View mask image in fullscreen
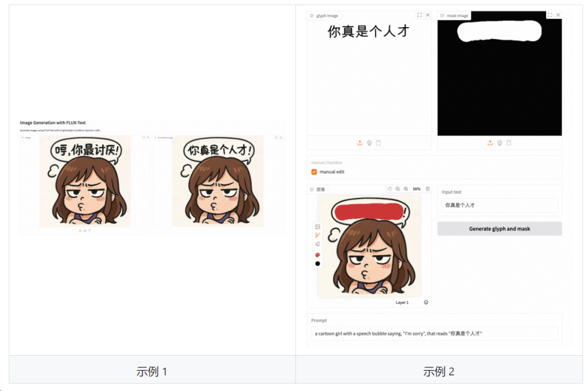Image resolution: width=588 pixels, height=391 pixels. (x=550, y=15)
